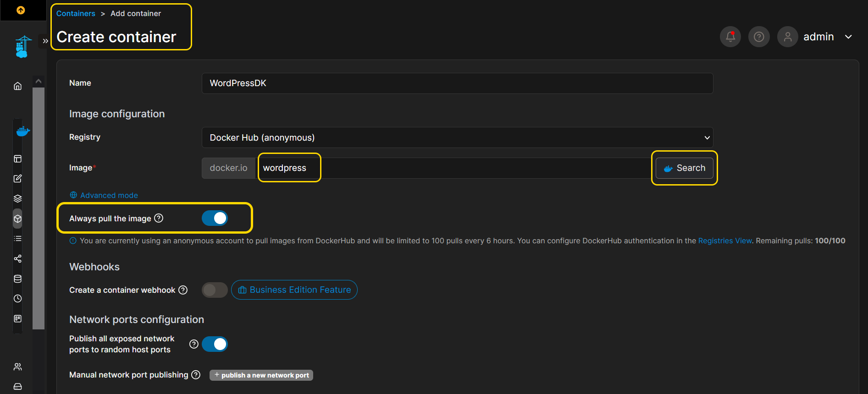
Task: Click the sidebar scroll up arrow
Action: (x=39, y=81)
